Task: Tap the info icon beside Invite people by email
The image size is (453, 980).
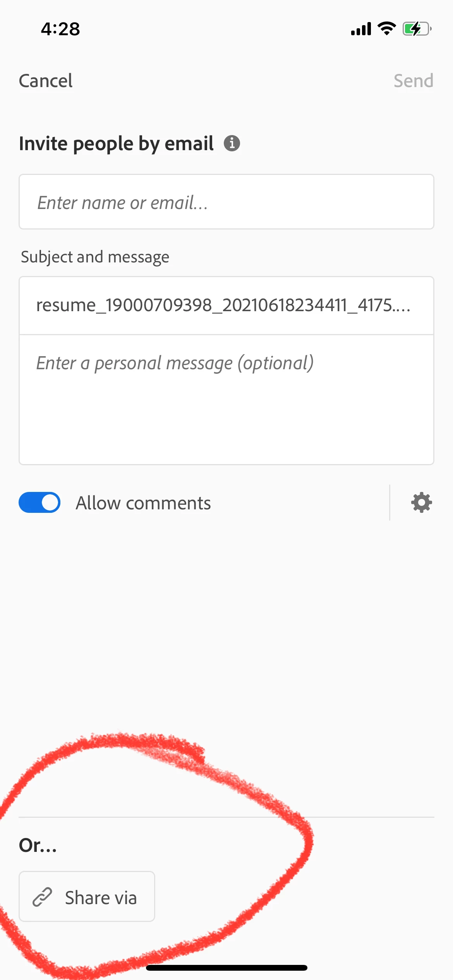Action: (232, 144)
